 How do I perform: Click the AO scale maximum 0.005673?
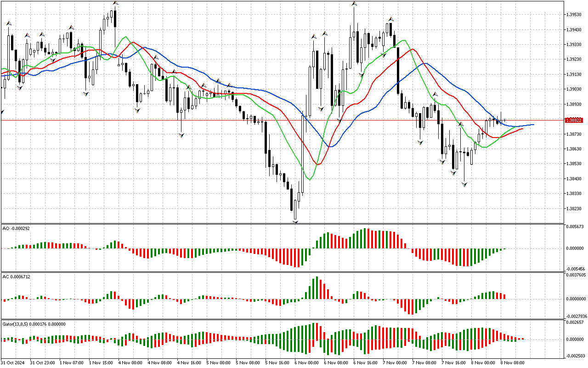point(575,227)
